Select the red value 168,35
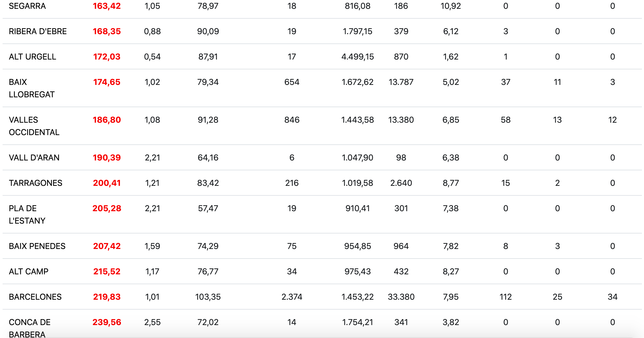The image size is (644, 338). [x=107, y=31]
